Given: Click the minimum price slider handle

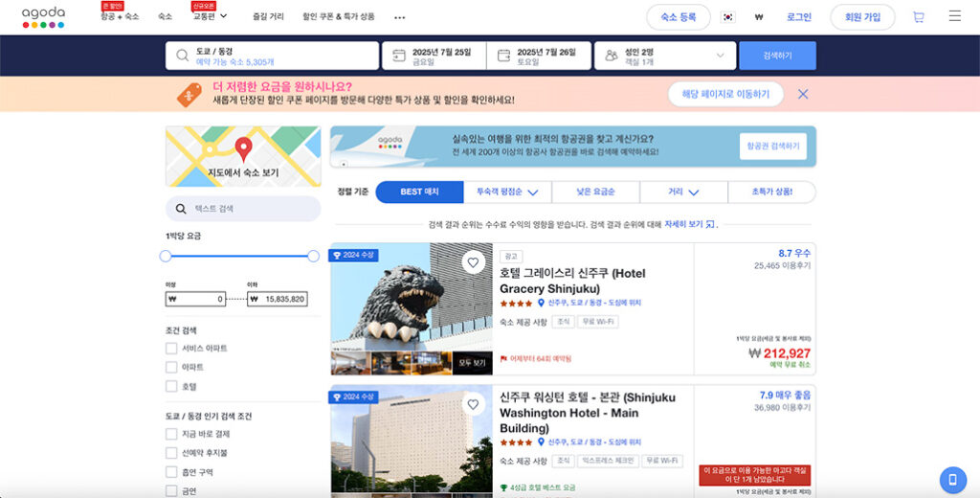Looking at the screenshot, I should [x=166, y=256].
